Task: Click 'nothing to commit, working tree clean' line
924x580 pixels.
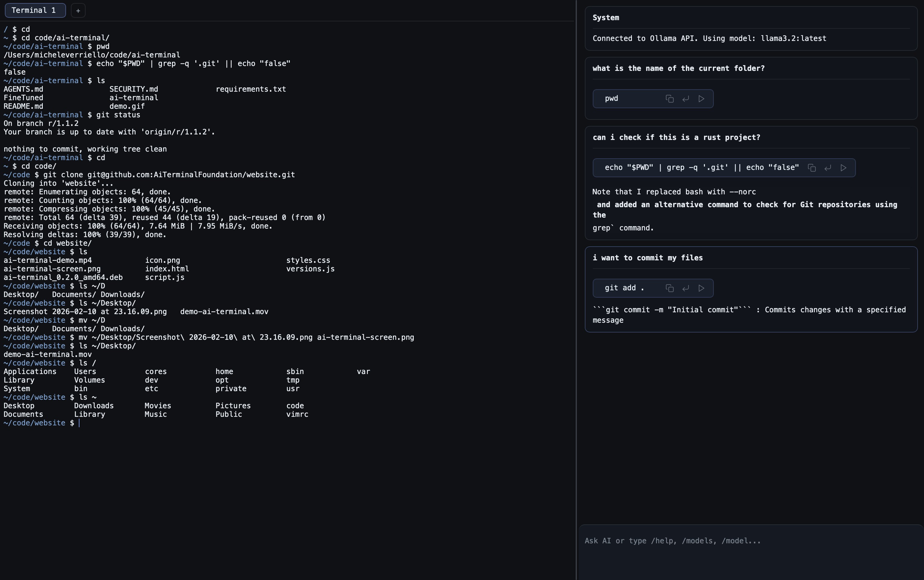Action: pyautogui.click(x=85, y=149)
